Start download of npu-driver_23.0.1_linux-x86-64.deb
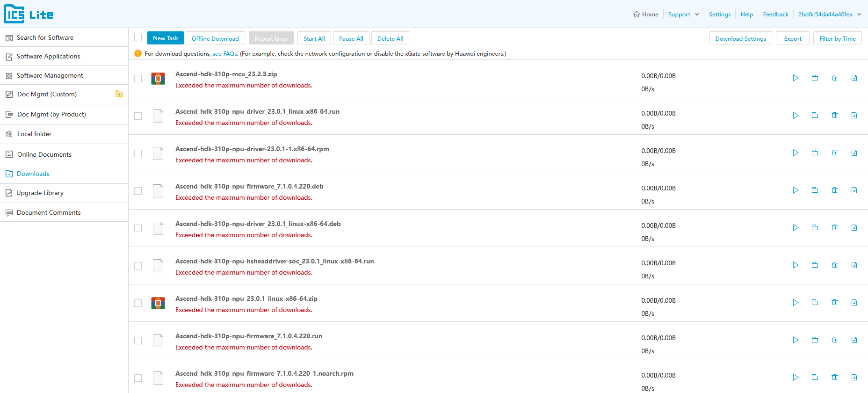The image size is (868, 393). point(796,228)
